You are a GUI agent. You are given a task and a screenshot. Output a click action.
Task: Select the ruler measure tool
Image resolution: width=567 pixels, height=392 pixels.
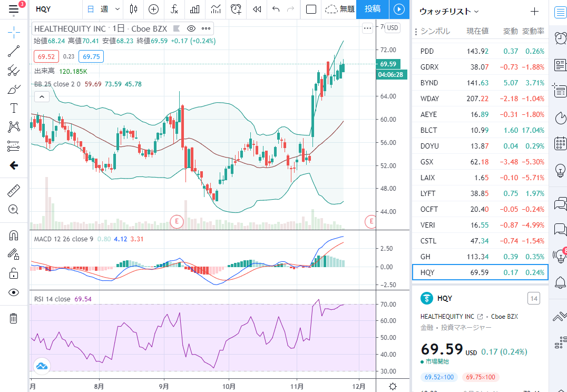click(x=14, y=191)
